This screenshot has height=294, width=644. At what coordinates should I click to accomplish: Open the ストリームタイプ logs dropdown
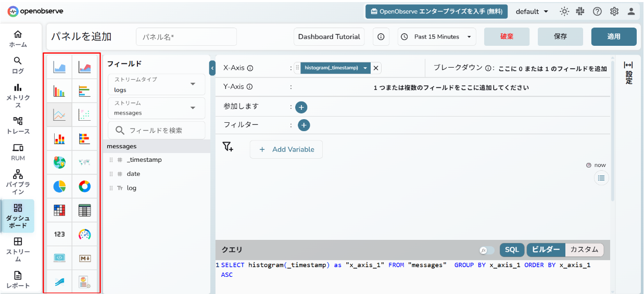coord(157,84)
